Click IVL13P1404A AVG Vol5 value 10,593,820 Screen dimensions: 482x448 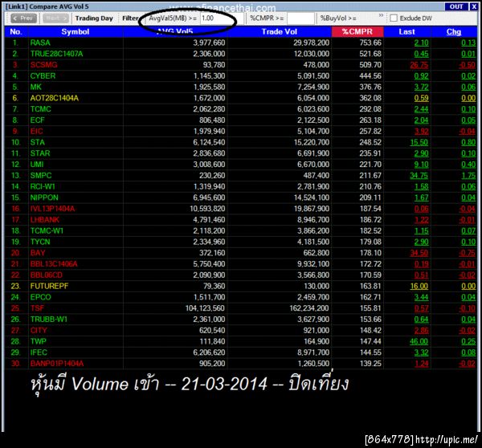pyautogui.click(x=207, y=209)
